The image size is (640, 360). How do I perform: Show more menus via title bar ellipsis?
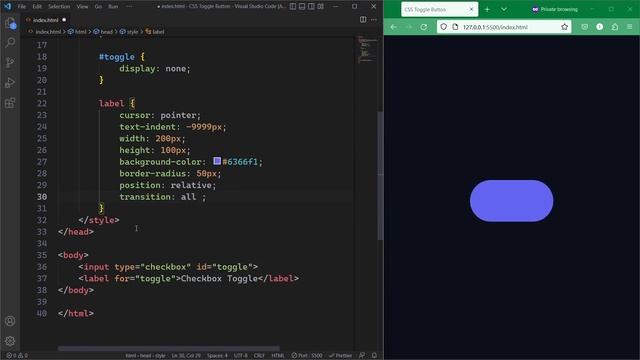(x=129, y=7)
